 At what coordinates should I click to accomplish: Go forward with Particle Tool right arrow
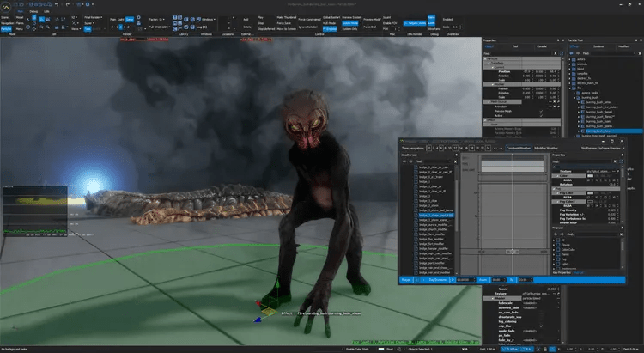(x=578, y=53)
